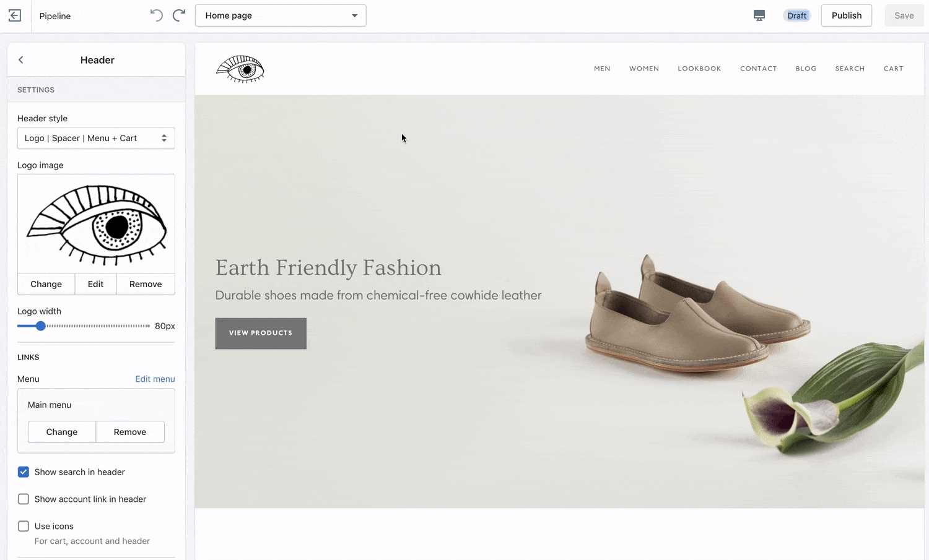
Task: Go back from Header settings
Action: (21, 60)
